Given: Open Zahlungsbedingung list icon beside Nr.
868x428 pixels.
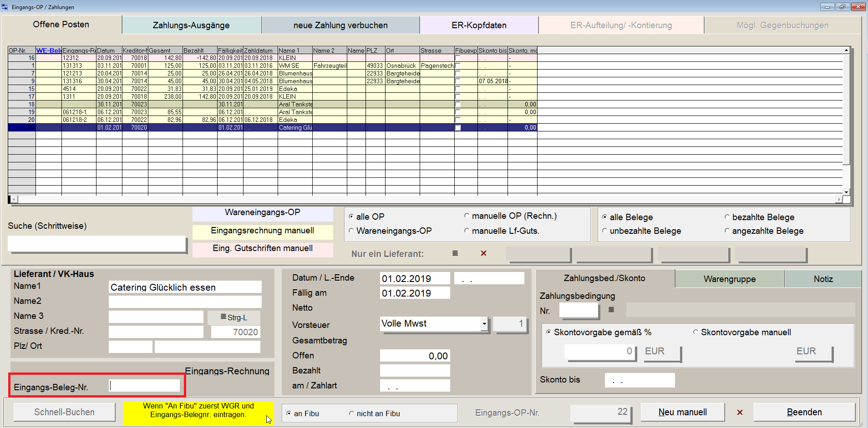Looking at the screenshot, I should point(611,310).
